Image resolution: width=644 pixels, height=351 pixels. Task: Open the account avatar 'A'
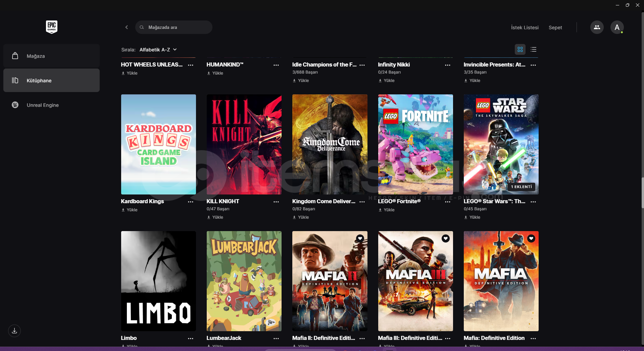coord(617,27)
